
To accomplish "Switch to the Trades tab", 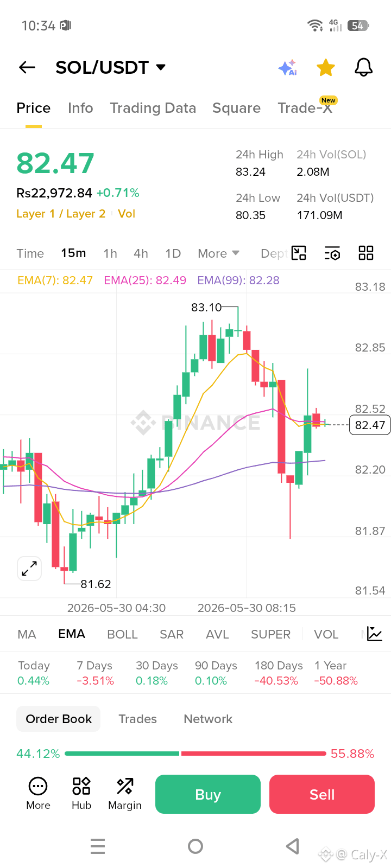I will tap(137, 719).
